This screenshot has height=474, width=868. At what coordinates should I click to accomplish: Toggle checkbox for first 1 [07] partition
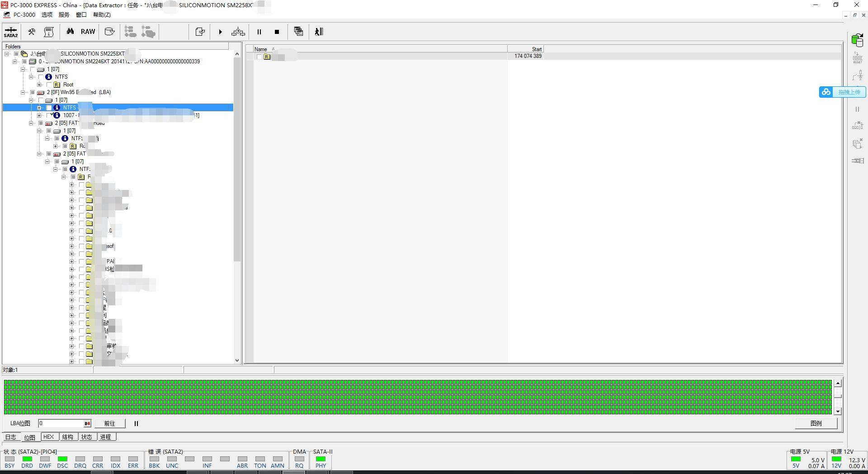(33, 69)
